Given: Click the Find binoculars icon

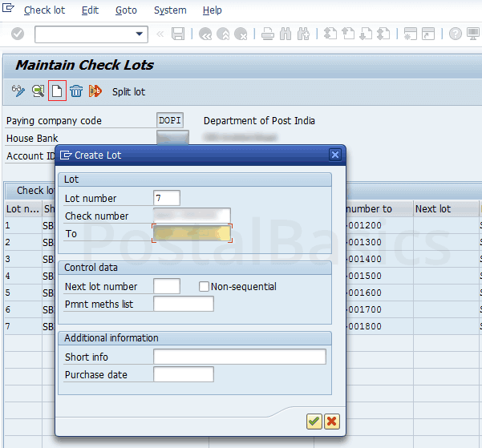Looking at the screenshot, I should tap(286, 34).
